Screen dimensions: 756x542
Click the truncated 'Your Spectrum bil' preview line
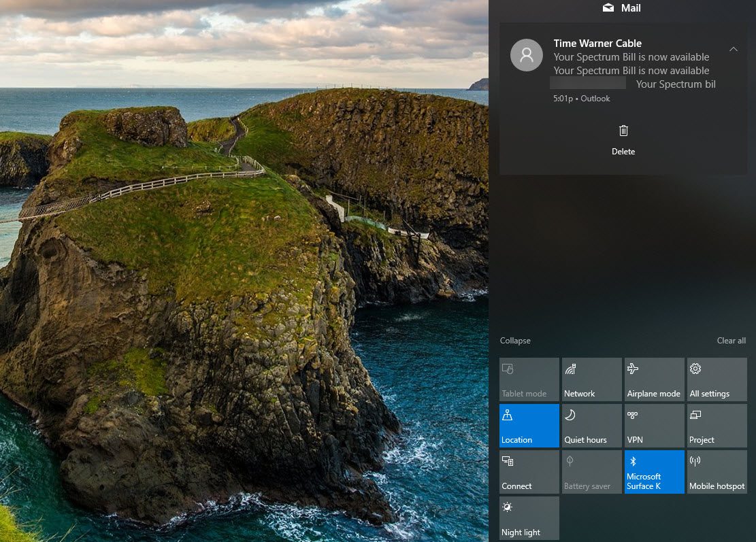[676, 84]
